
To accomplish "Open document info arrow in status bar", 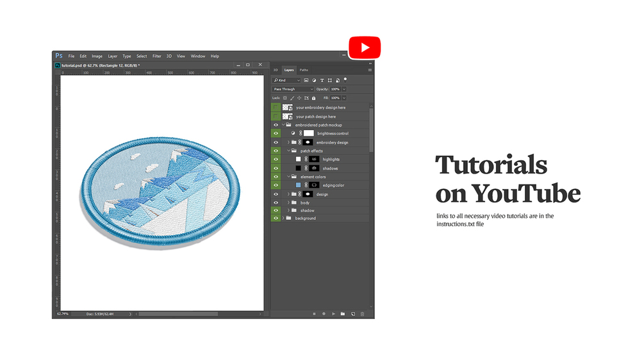I will pos(130,314).
